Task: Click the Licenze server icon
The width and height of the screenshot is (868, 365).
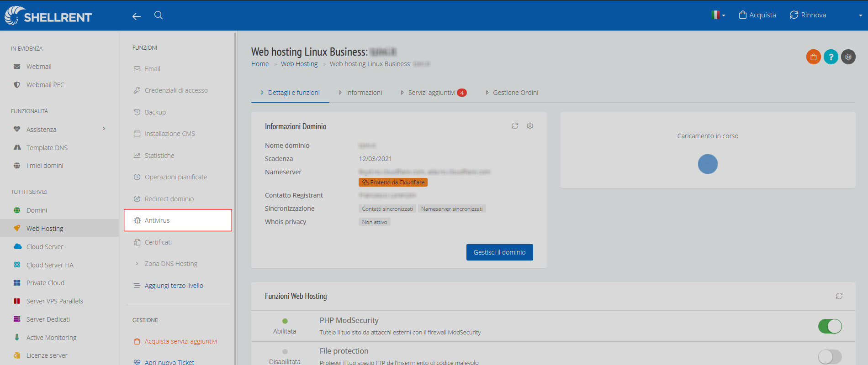Action: (x=17, y=355)
